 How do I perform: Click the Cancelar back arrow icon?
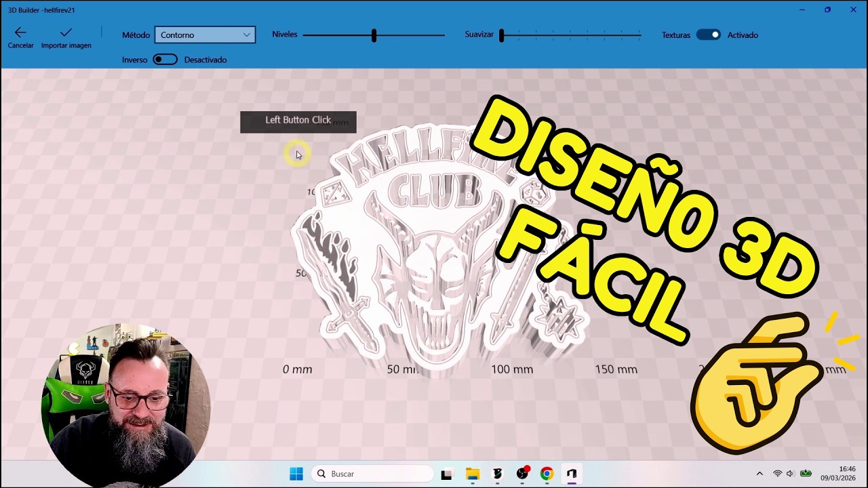(x=20, y=33)
